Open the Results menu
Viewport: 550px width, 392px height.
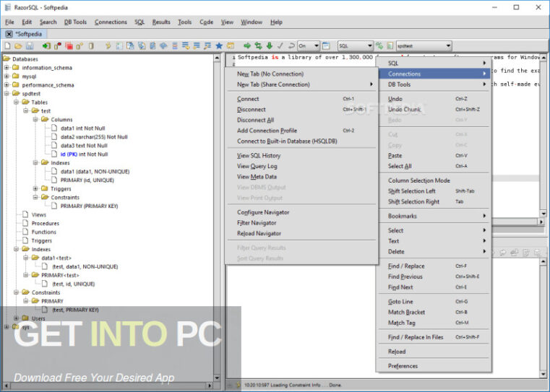click(x=161, y=22)
